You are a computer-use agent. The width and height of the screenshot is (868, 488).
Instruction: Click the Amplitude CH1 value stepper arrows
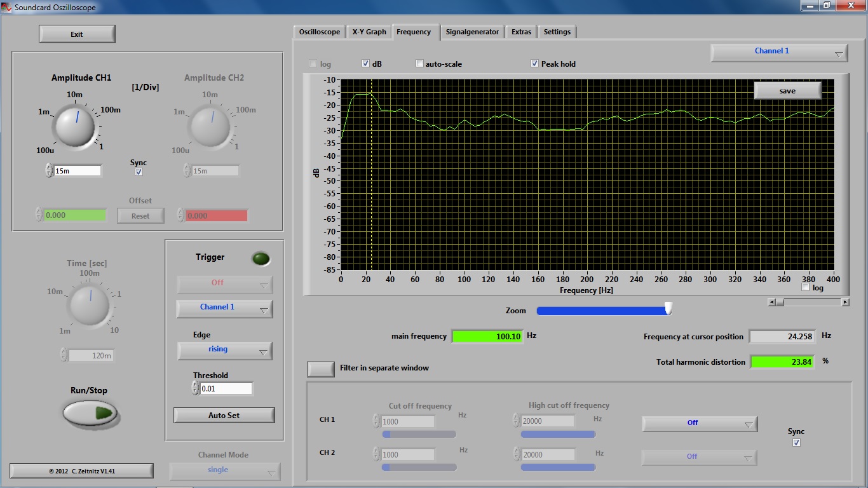point(49,171)
